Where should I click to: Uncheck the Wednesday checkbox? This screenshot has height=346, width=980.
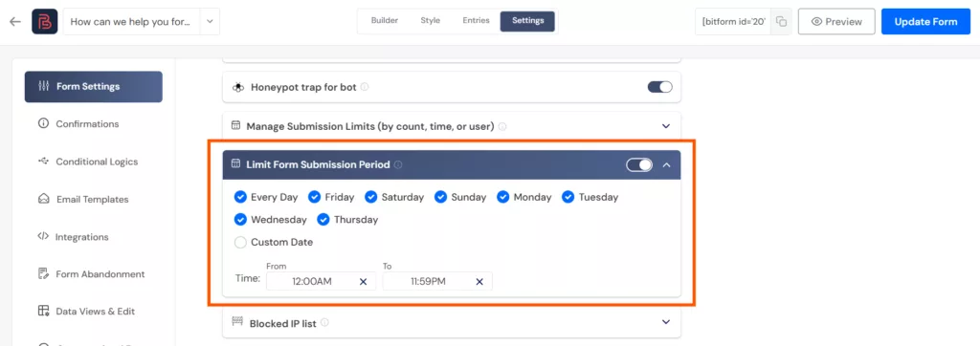240,219
